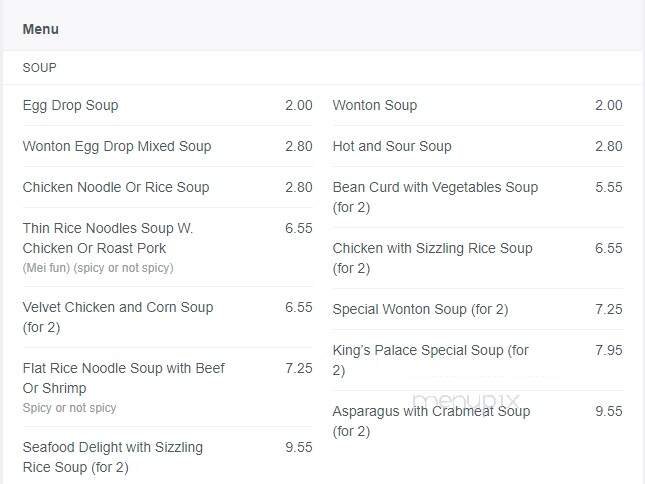
Task: Click the 2.00 price beside Egg Drop Soup
Action: click(298, 105)
